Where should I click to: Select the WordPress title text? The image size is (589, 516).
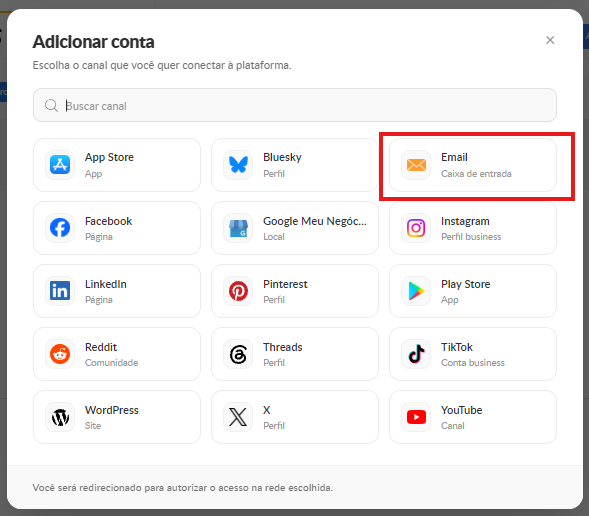tap(112, 410)
